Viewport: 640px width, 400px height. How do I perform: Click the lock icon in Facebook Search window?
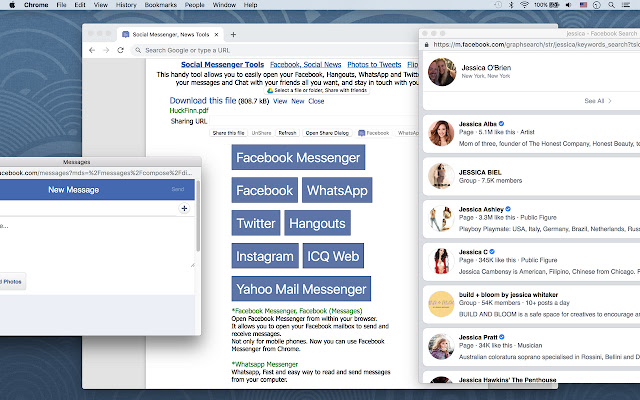point(427,44)
